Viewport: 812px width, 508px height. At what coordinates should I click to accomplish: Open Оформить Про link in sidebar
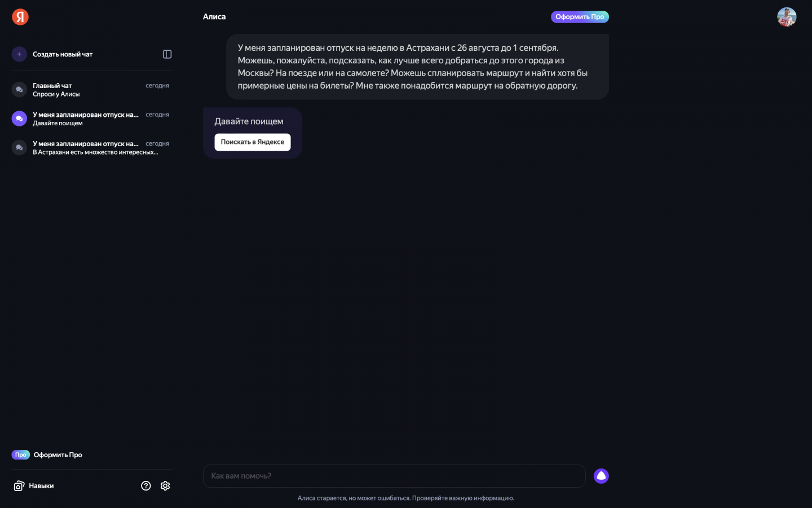58,455
